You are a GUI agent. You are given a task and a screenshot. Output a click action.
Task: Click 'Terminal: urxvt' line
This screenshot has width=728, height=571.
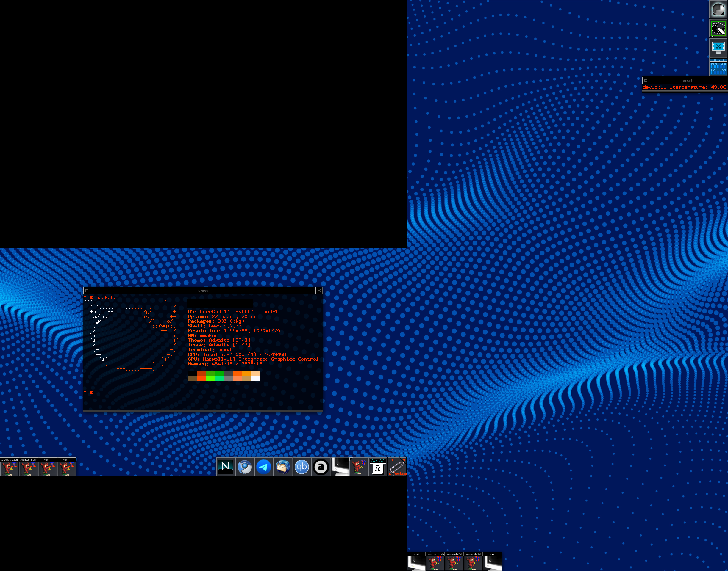(210, 350)
